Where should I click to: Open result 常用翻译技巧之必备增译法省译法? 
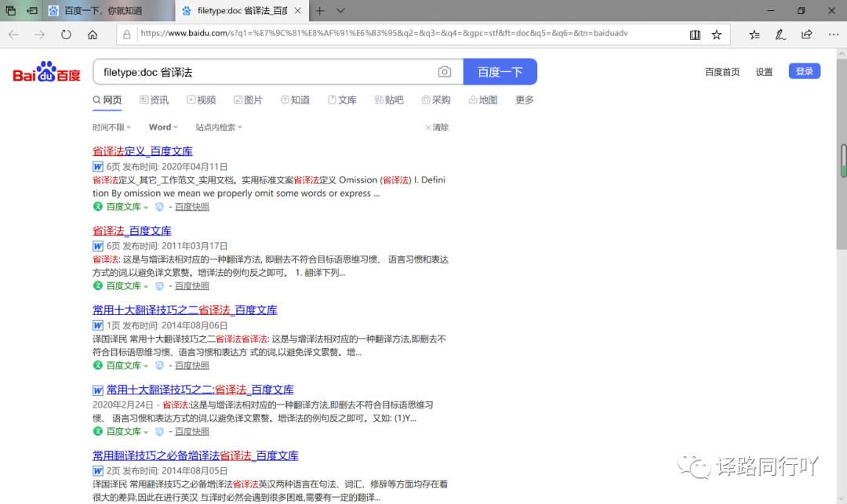[x=195, y=455]
